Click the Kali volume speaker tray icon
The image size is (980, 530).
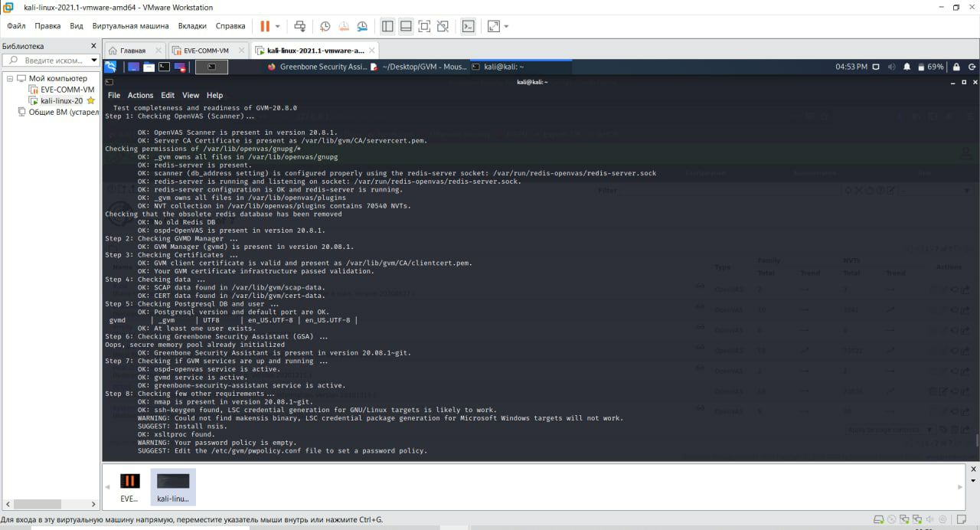tap(891, 67)
